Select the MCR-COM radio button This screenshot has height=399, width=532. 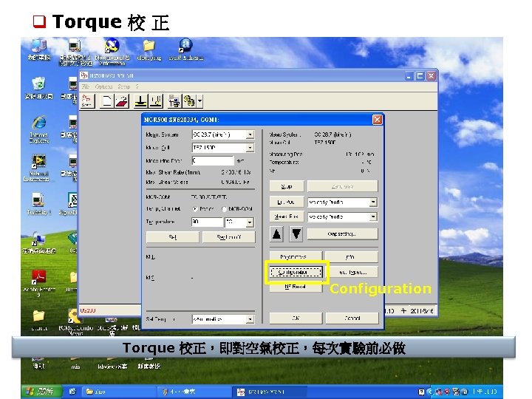(x=225, y=209)
